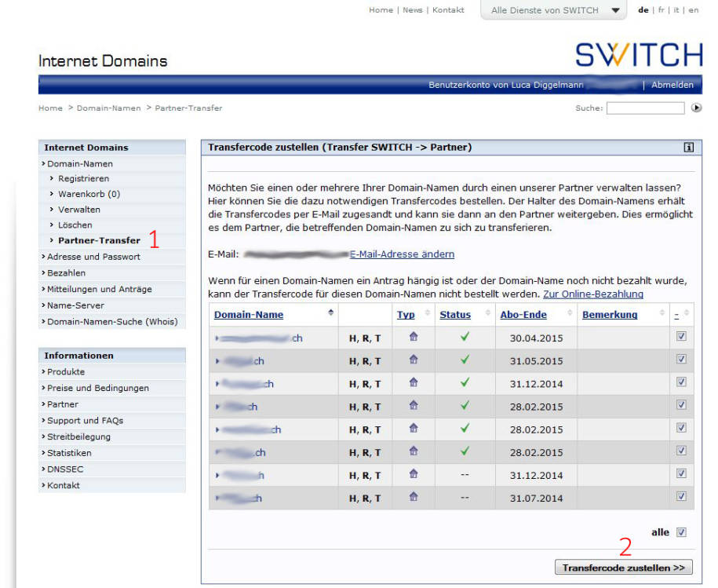The height and width of the screenshot is (588, 718).
Task: Click the search go arrow icon
Action: tap(696, 108)
